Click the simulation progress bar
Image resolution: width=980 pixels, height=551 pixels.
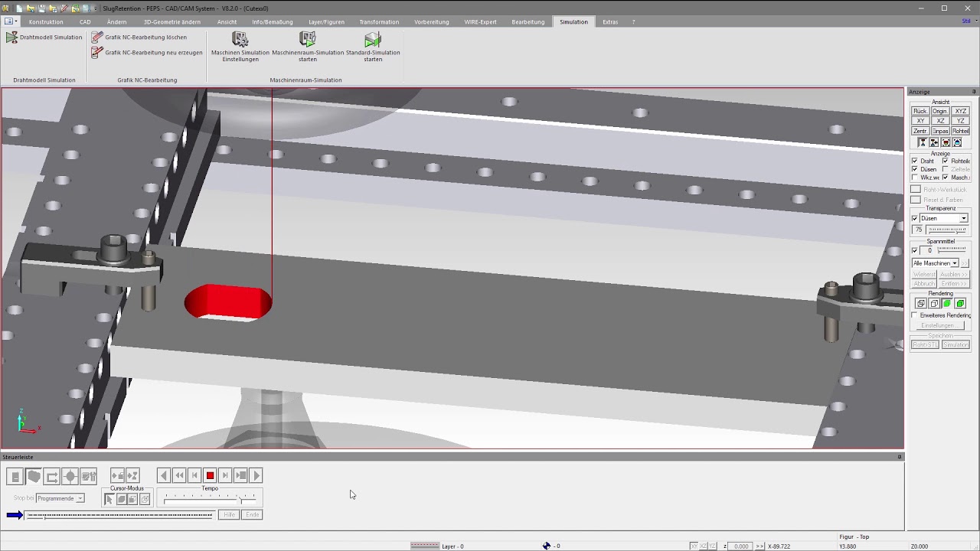pos(119,515)
